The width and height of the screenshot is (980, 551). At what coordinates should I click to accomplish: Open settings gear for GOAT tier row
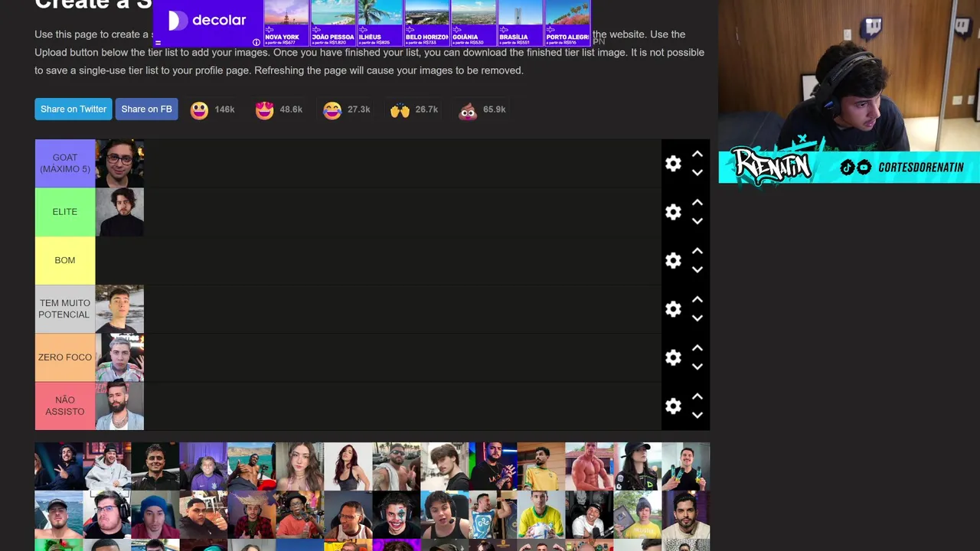(x=673, y=164)
